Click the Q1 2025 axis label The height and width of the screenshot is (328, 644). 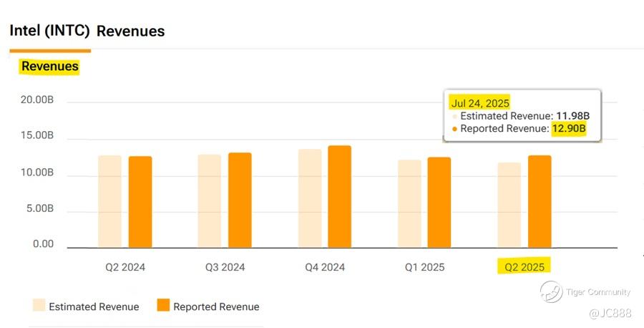tap(424, 267)
